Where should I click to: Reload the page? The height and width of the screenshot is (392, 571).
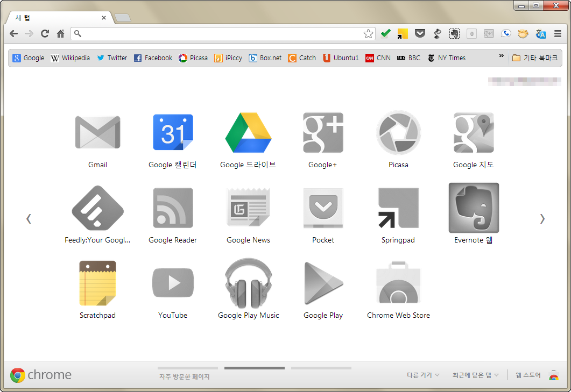point(45,34)
